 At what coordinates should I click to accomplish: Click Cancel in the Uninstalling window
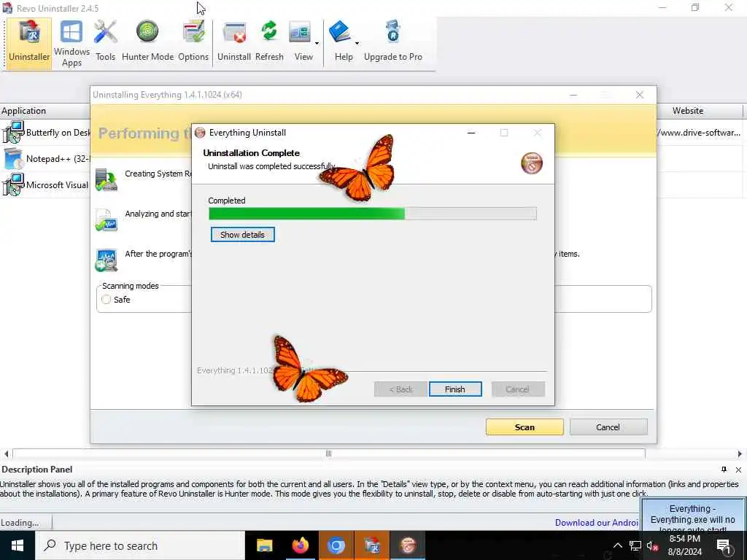click(x=608, y=427)
